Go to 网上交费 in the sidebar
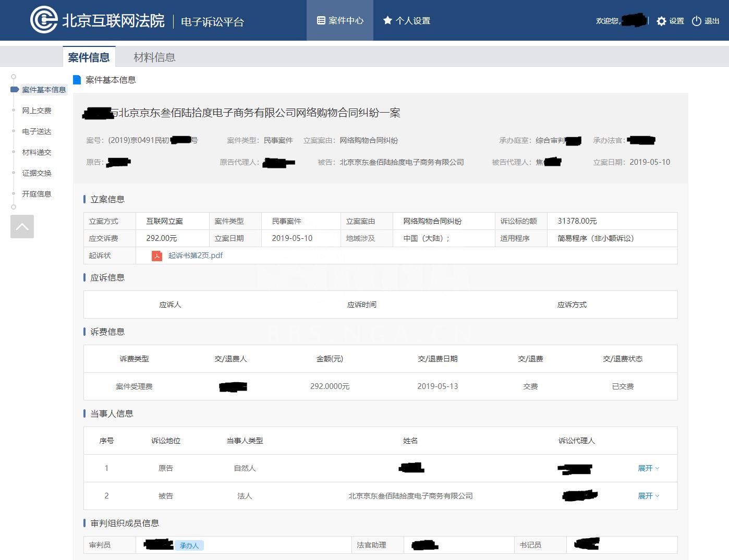Viewport: 729px width, 560px height. 37,111
